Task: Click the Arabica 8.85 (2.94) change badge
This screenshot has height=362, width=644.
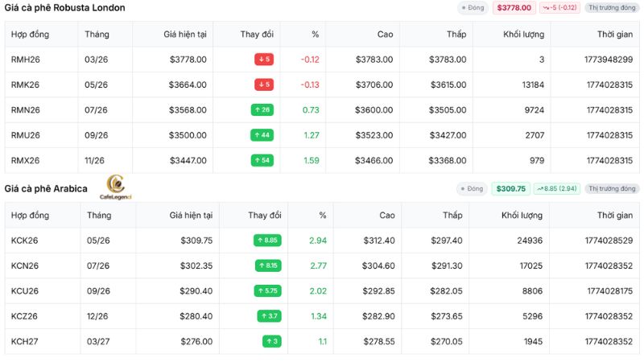Action: (557, 189)
